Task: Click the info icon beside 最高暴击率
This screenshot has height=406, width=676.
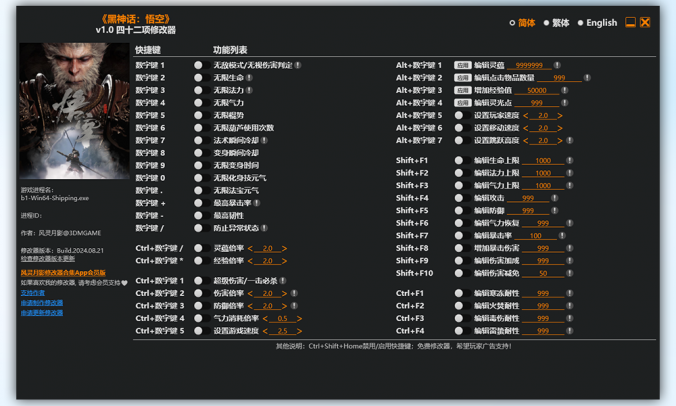Action: pos(257,203)
